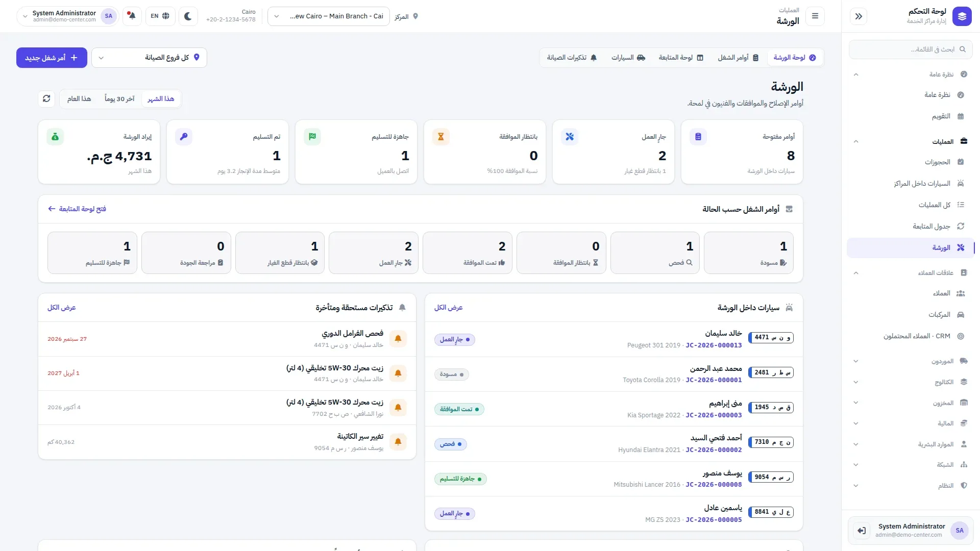Go to الحجوزات bookings in the sidebar
980x551 pixels.
pyautogui.click(x=911, y=162)
